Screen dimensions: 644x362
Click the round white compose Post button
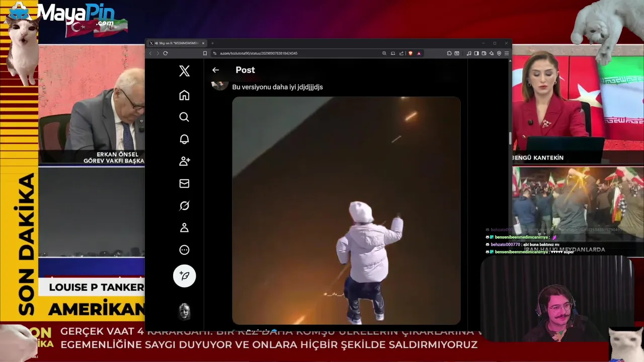pos(184,276)
